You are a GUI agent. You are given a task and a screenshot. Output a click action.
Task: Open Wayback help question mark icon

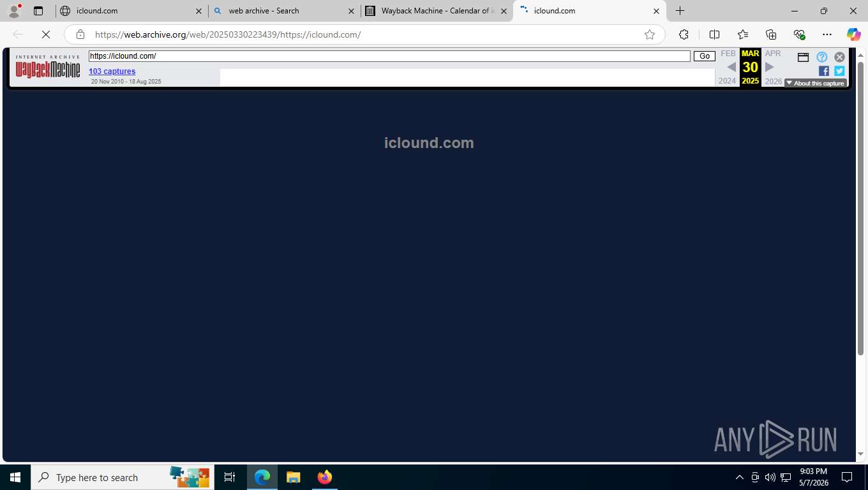tap(822, 57)
